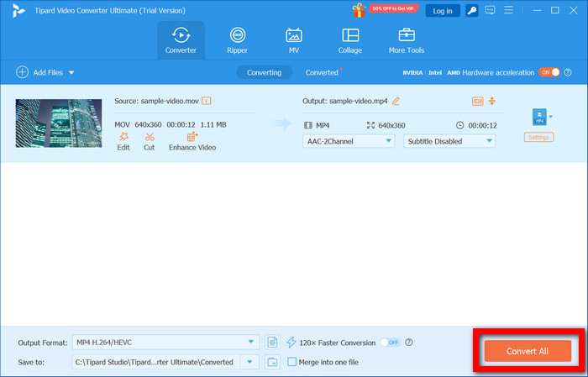This screenshot has height=377, width=588.
Task: Switch to the Converted tab
Action: [x=322, y=73]
